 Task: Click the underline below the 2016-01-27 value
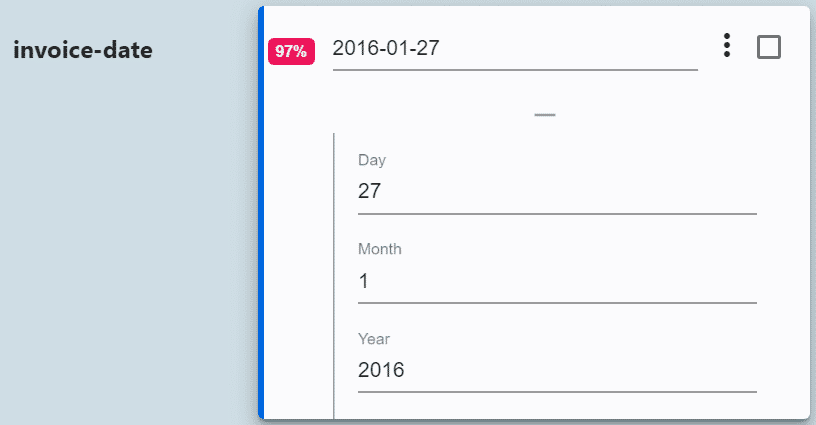pos(514,70)
